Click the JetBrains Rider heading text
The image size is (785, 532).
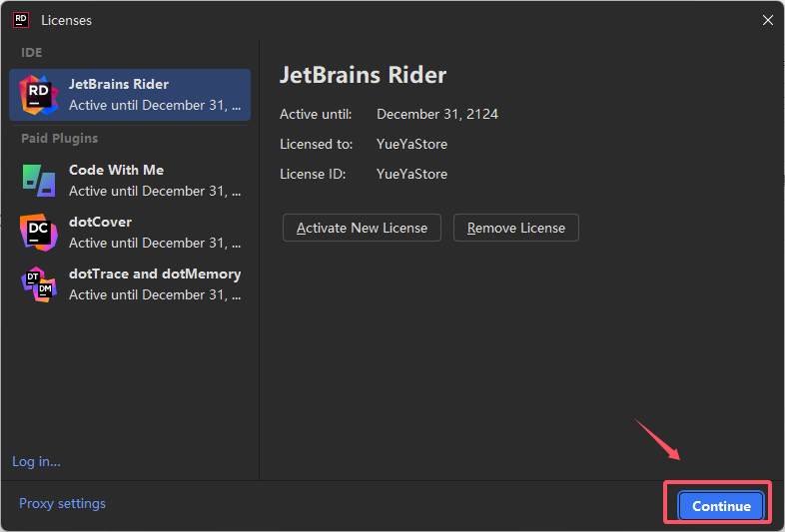tap(363, 75)
